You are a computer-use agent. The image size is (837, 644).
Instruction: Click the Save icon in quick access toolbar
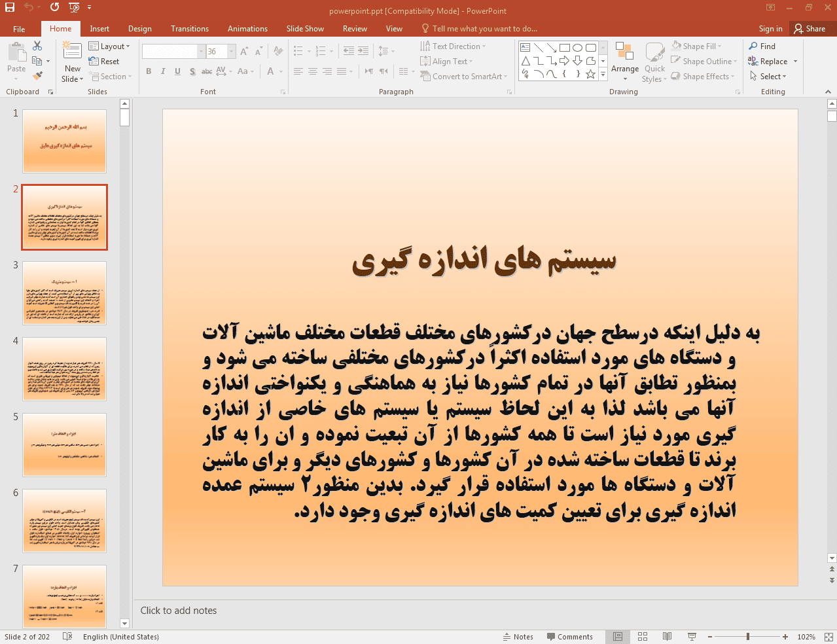point(10,7)
